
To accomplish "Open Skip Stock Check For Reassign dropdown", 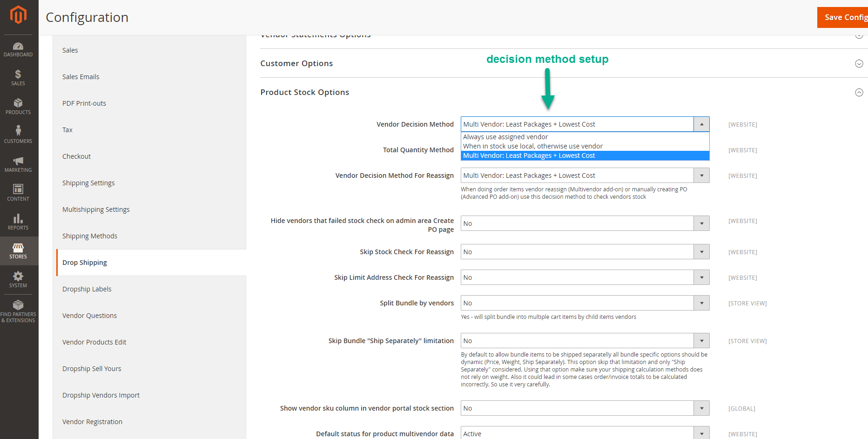I will [585, 252].
